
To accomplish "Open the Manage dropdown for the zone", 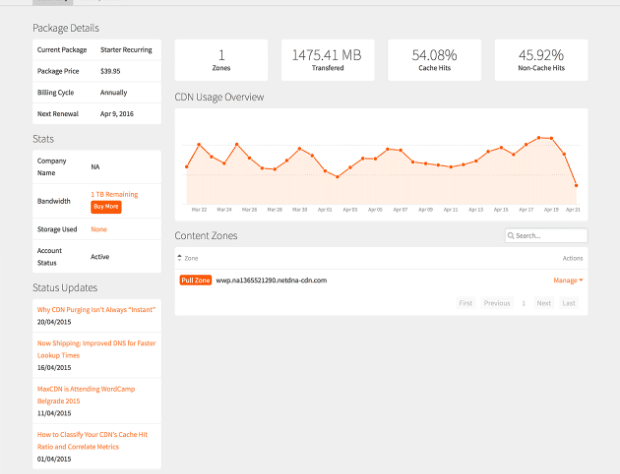I will (x=568, y=280).
